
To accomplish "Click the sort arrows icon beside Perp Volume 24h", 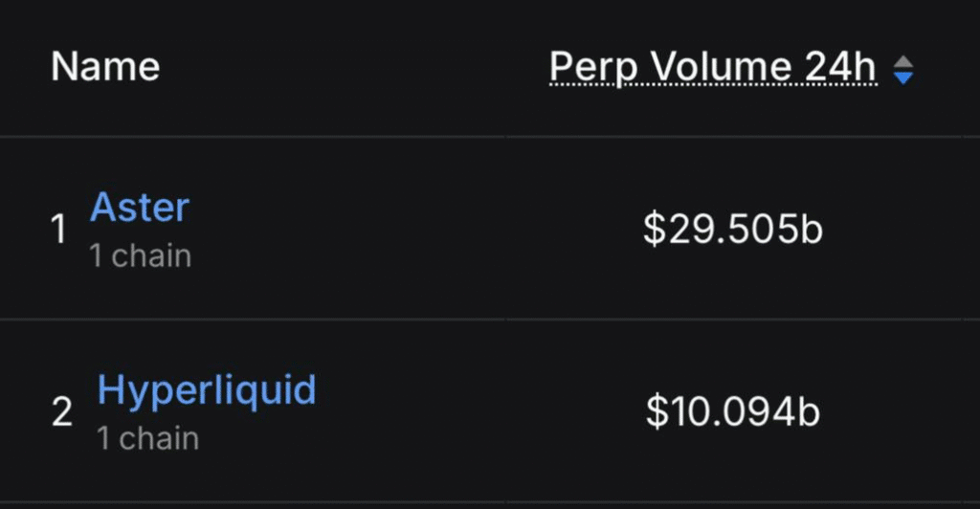I will [x=902, y=70].
